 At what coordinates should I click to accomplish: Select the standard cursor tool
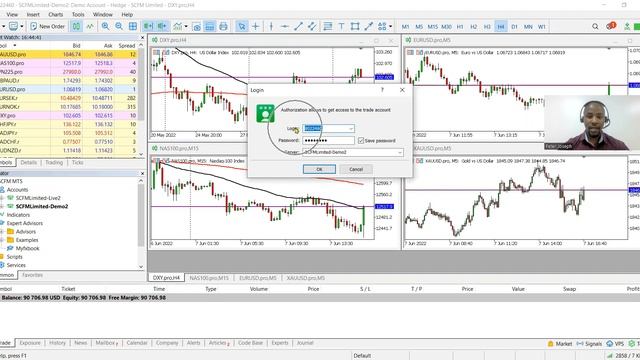point(242,26)
